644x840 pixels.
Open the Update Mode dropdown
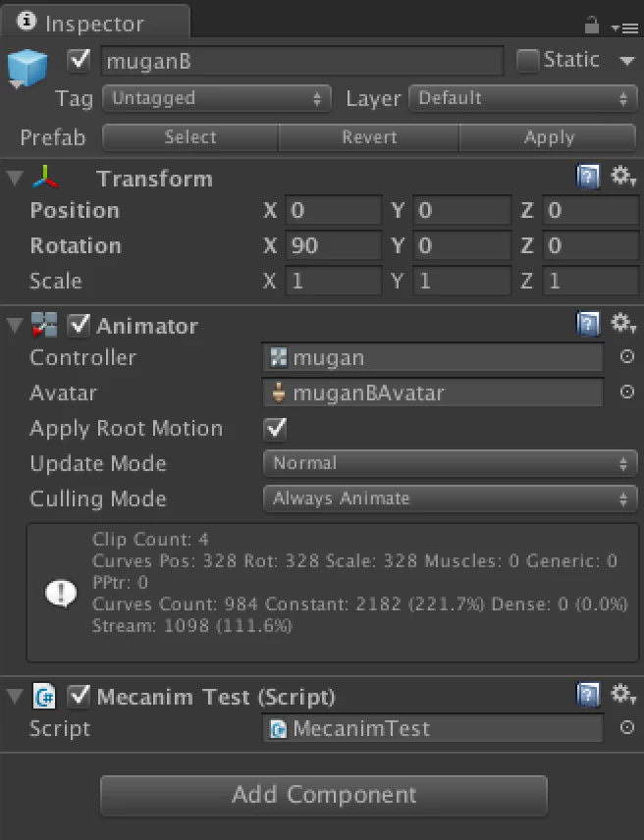tap(450, 463)
